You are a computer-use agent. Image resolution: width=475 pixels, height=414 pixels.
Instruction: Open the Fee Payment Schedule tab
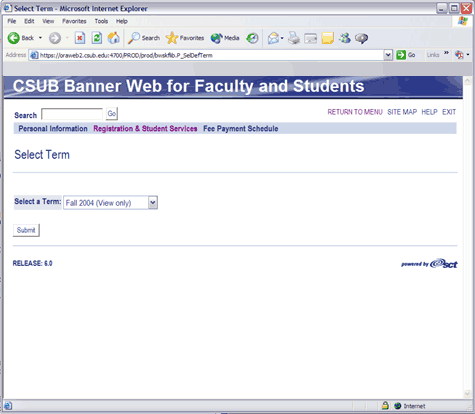(x=241, y=129)
